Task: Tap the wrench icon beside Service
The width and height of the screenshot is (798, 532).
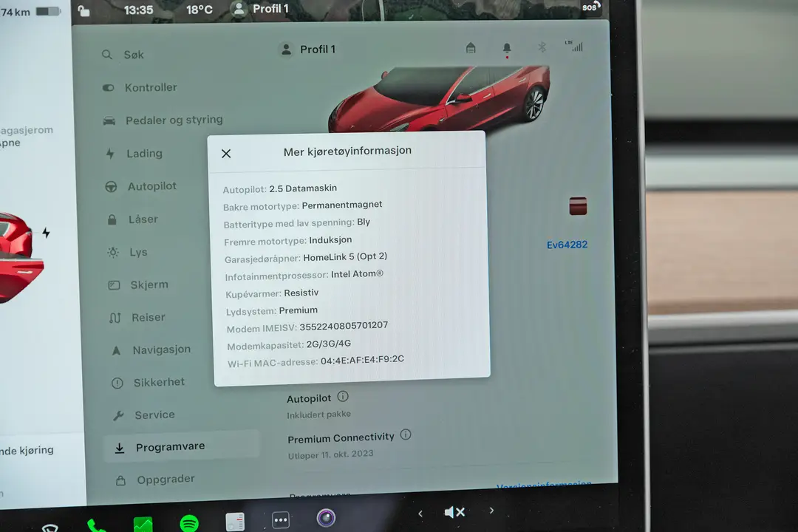Action: pos(118,415)
